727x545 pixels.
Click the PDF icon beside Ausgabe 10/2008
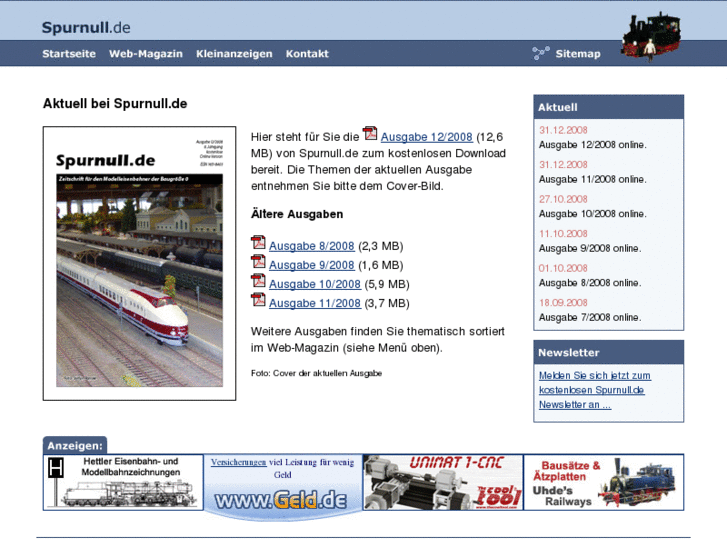[258, 281]
